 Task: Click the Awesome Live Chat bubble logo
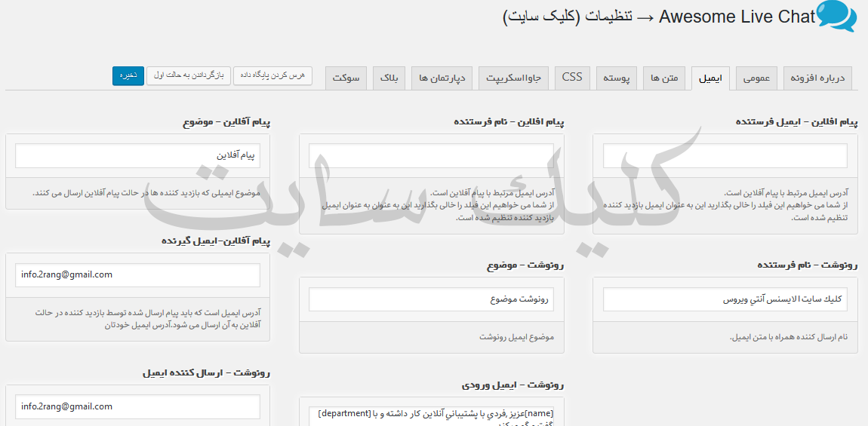tap(836, 17)
